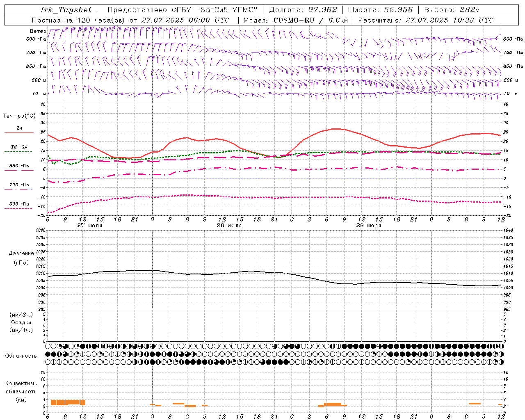Click the Облачность cloud cover label

pyautogui.click(x=21, y=356)
